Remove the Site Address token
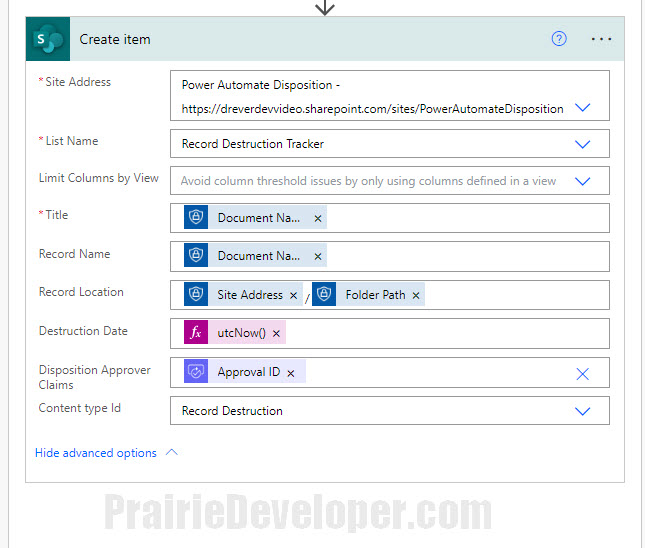This screenshot has height=548, width=645. tap(293, 295)
